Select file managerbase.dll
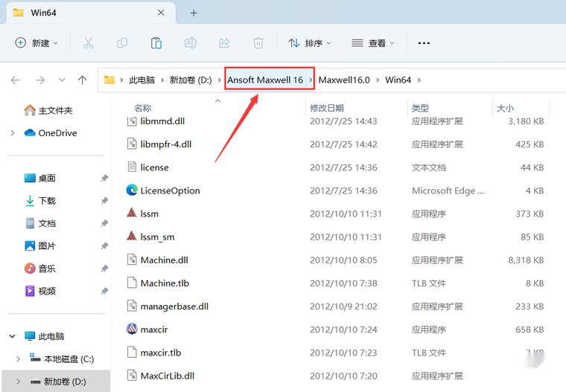The image size is (566, 392). click(x=174, y=306)
